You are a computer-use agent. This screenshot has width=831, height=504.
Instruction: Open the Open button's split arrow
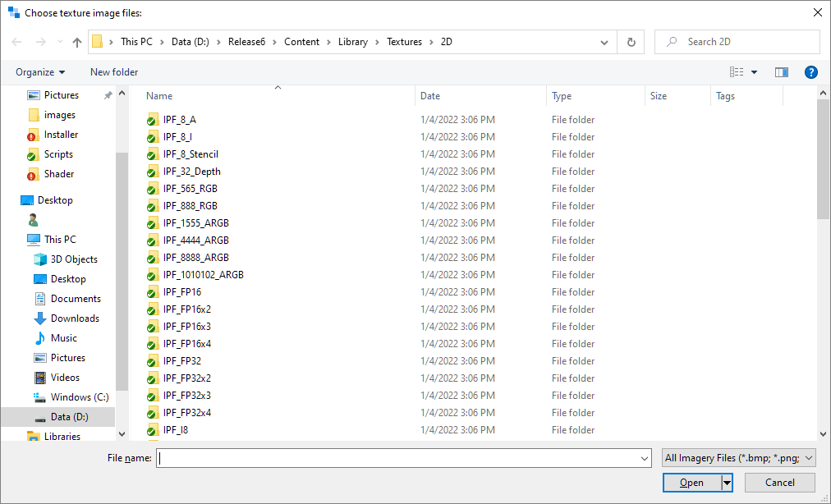(728, 483)
